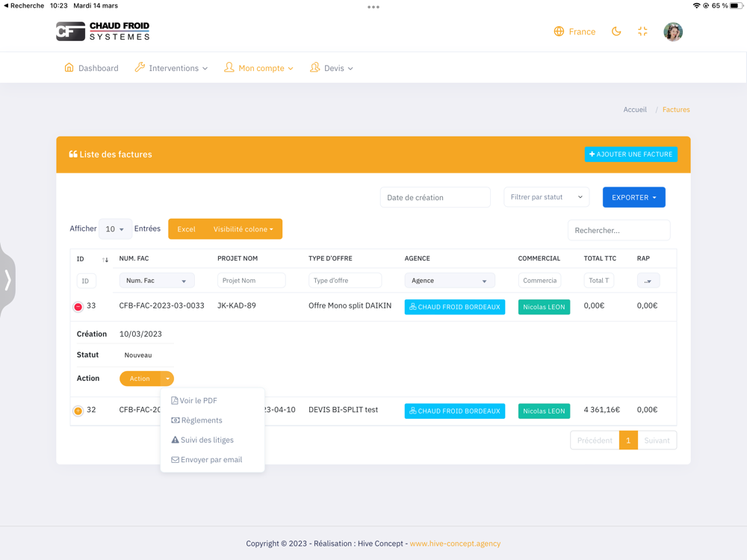Tap the Recherche back arrow in status bar
747x560 pixels.
(x=24, y=6)
